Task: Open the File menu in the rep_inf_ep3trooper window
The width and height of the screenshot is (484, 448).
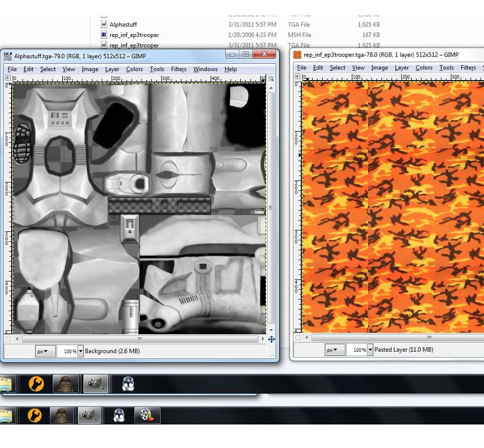Action: click(x=301, y=68)
